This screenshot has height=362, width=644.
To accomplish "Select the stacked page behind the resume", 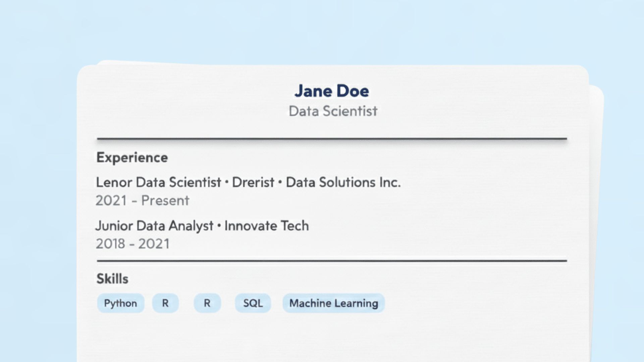I will 596,201.
